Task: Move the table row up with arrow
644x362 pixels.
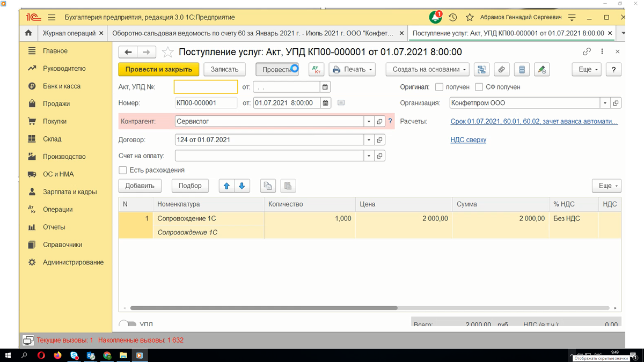Action: click(x=226, y=186)
